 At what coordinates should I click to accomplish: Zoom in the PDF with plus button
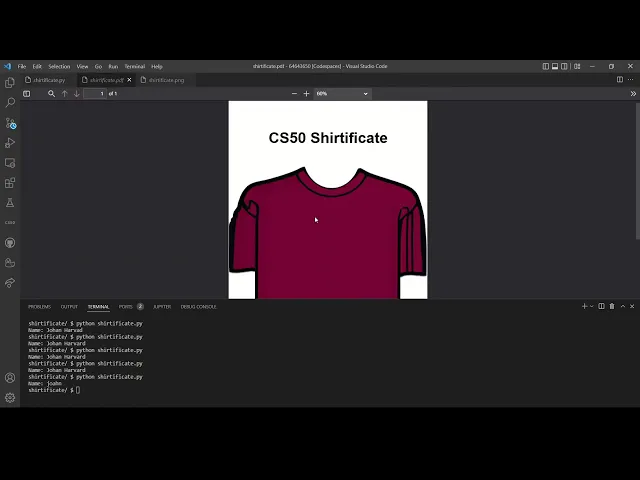(x=307, y=94)
